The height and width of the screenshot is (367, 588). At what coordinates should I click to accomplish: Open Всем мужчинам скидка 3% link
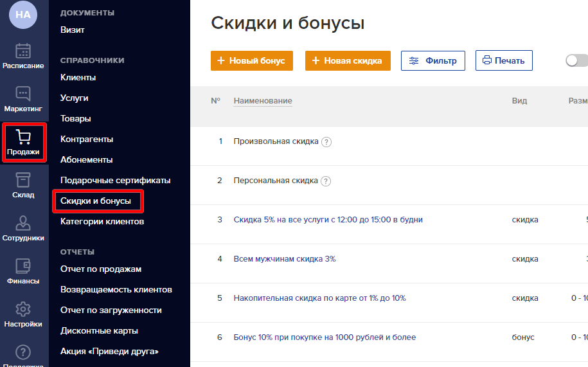285,259
